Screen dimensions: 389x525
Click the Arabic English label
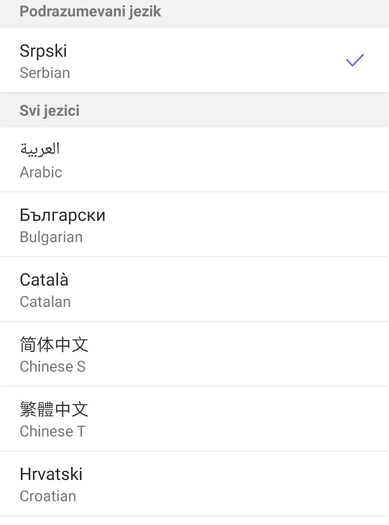coord(41,172)
